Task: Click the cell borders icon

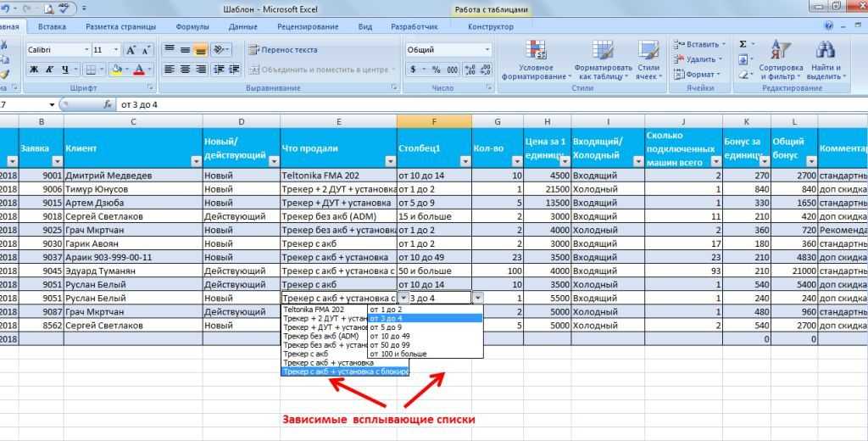Action: click(x=92, y=70)
